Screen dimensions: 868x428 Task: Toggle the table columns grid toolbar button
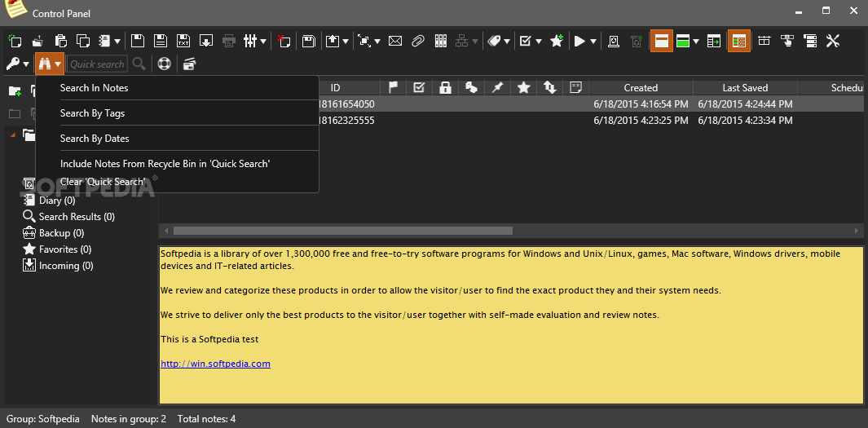click(764, 41)
